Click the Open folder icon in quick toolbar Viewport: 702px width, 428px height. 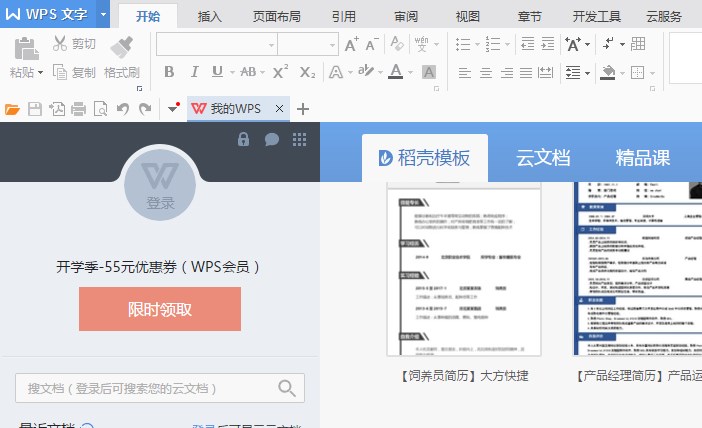(x=12, y=109)
